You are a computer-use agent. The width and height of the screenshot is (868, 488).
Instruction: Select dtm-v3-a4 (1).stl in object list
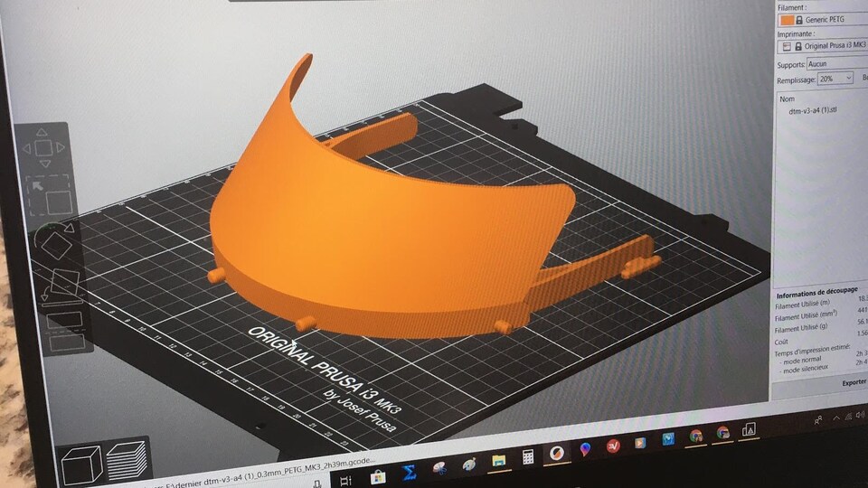pyautogui.click(x=813, y=110)
